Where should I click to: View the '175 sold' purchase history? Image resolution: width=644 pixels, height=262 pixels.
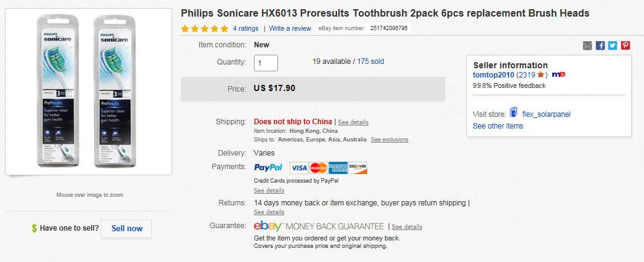click(x=370, y=62)
